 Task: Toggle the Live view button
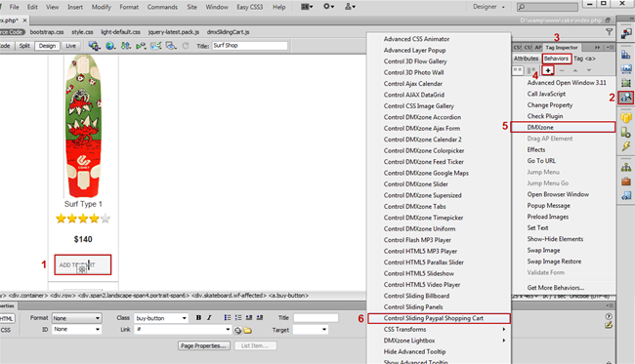point(71,46)
